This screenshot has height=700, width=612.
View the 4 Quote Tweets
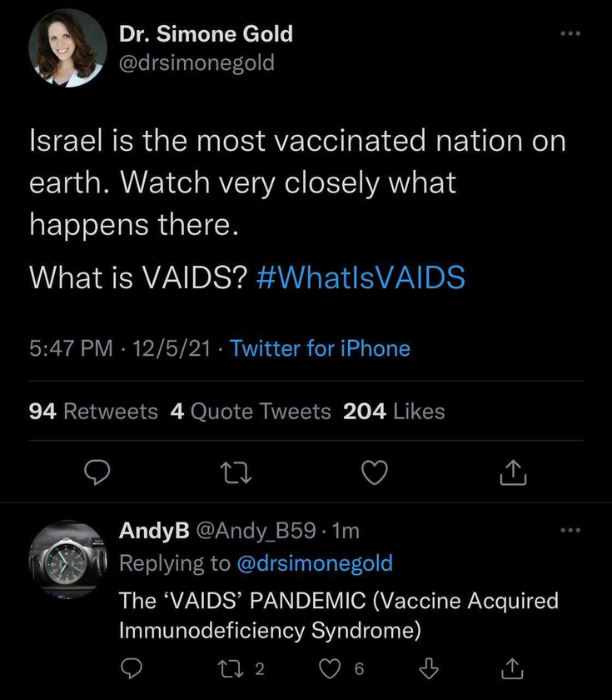pos(251,411)
